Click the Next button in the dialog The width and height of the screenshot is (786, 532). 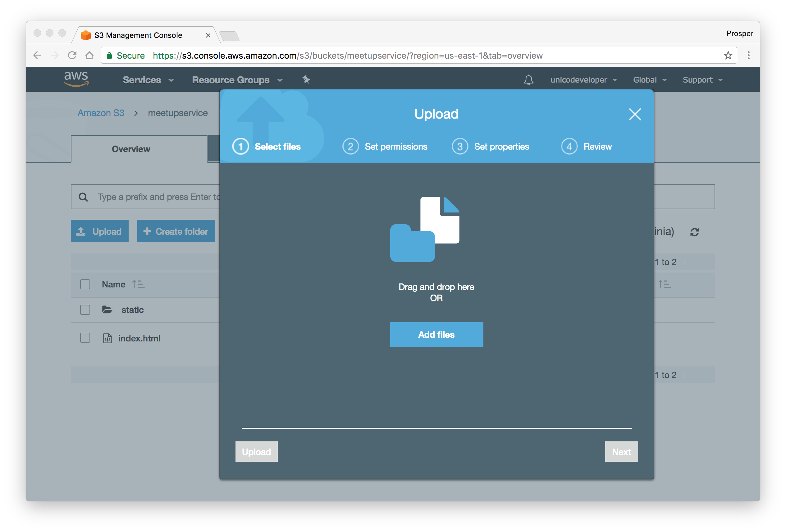(621, 452)
